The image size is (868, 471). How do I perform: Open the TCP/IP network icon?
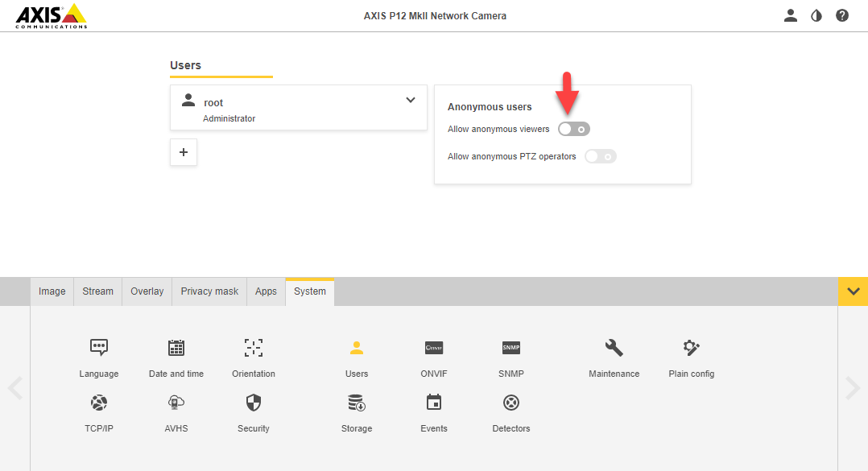[98, 403]
